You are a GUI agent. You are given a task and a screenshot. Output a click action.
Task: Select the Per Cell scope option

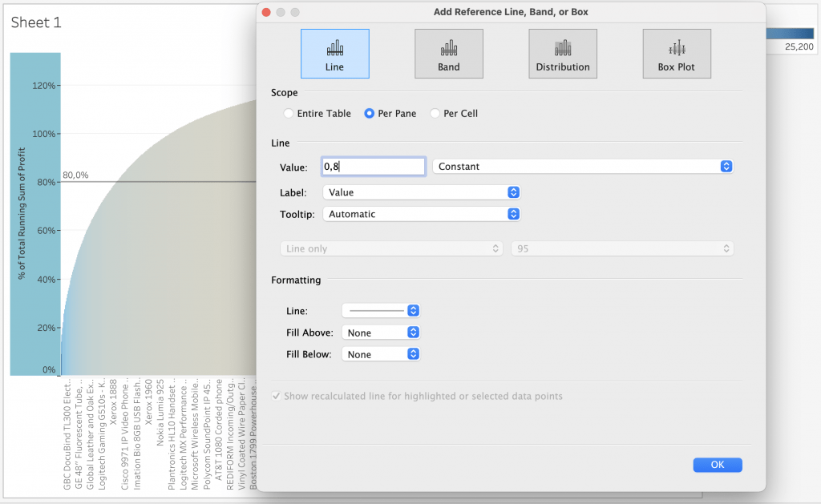pyautogui.click(x=435, y=114)
